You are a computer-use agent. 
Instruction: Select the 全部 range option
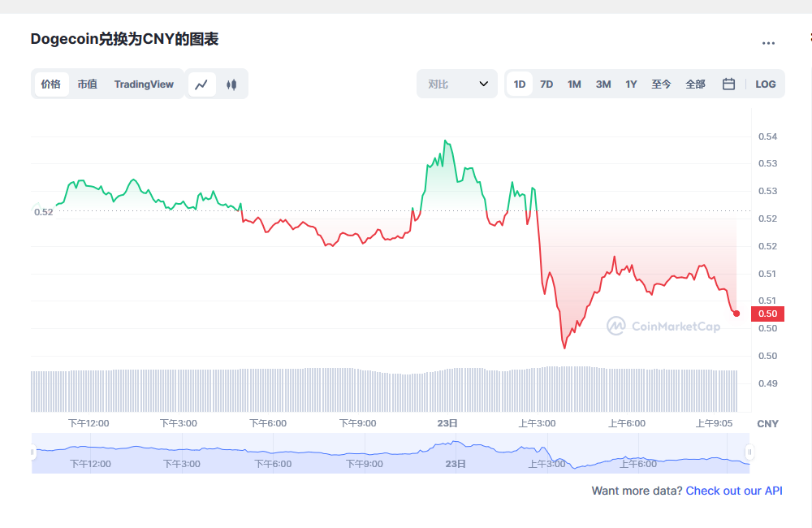point(695,84)
